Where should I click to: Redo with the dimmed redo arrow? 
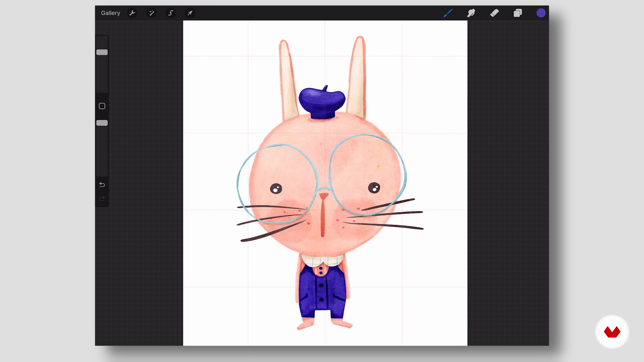(x=102, y=199)
